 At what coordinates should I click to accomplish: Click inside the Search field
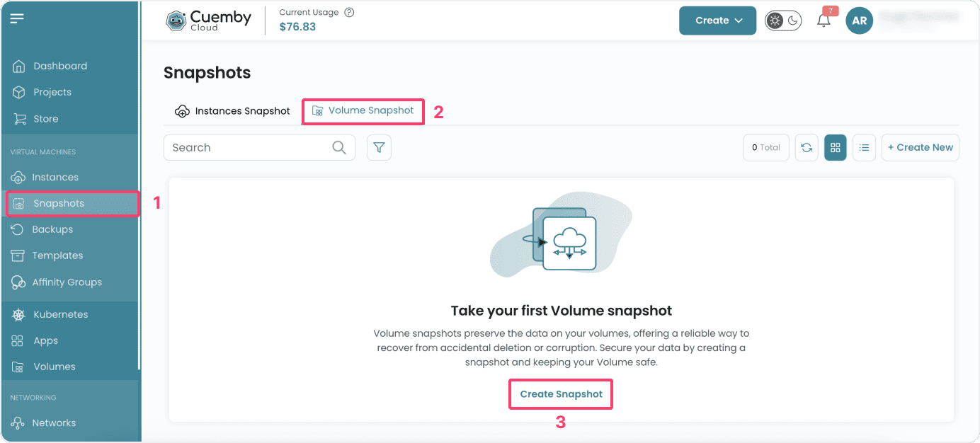248,147
